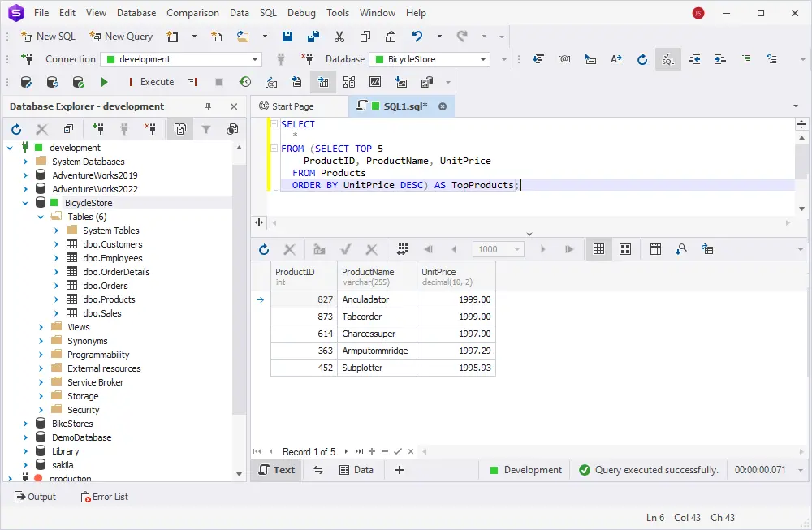
Task: Select the Tabcorder product name cell
Action: click(x=376, y=317)
